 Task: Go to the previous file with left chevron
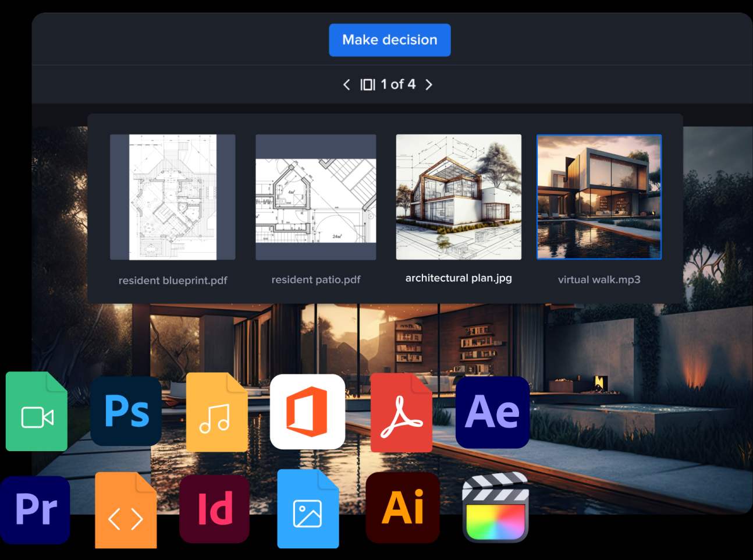click(x=347, y=85)
